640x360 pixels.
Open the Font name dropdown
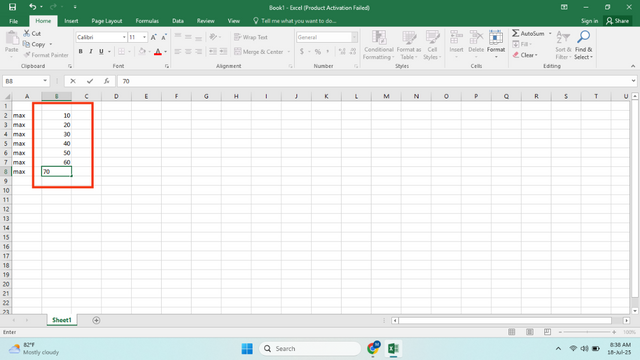pyautogui.click(x=124, y=37)
